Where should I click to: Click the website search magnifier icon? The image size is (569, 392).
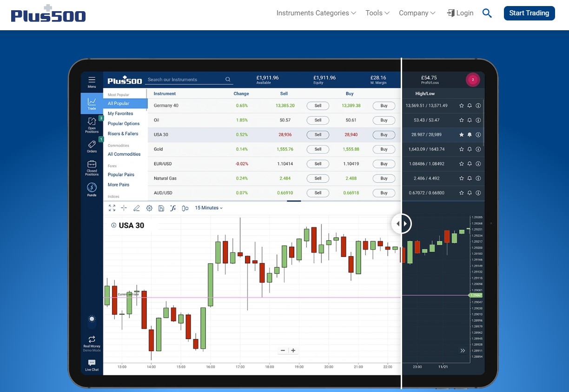[x=487, y=13]
